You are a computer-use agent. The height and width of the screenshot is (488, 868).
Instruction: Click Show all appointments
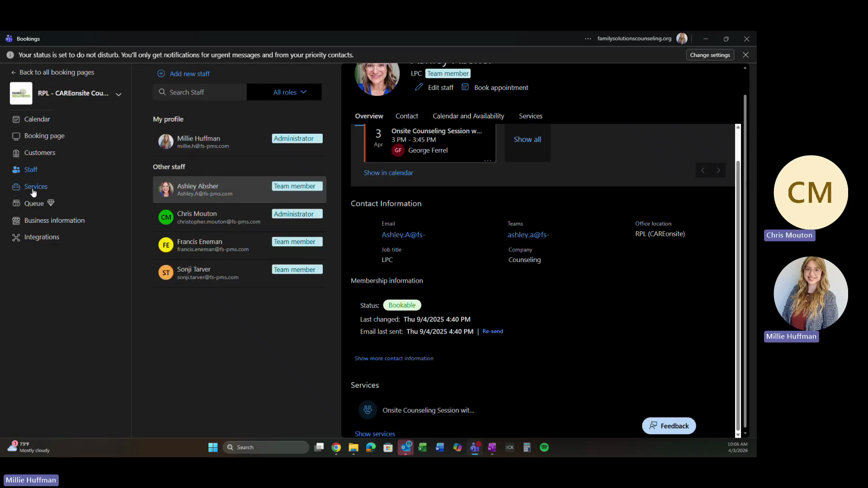coord(527,140)
